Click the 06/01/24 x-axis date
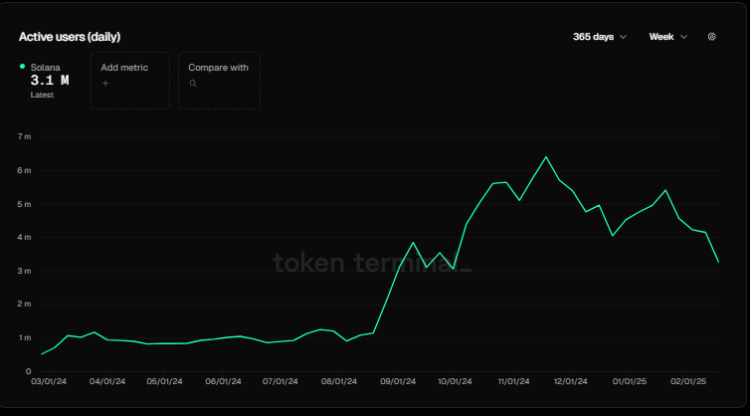750x416 pixels. click(223, 381)
